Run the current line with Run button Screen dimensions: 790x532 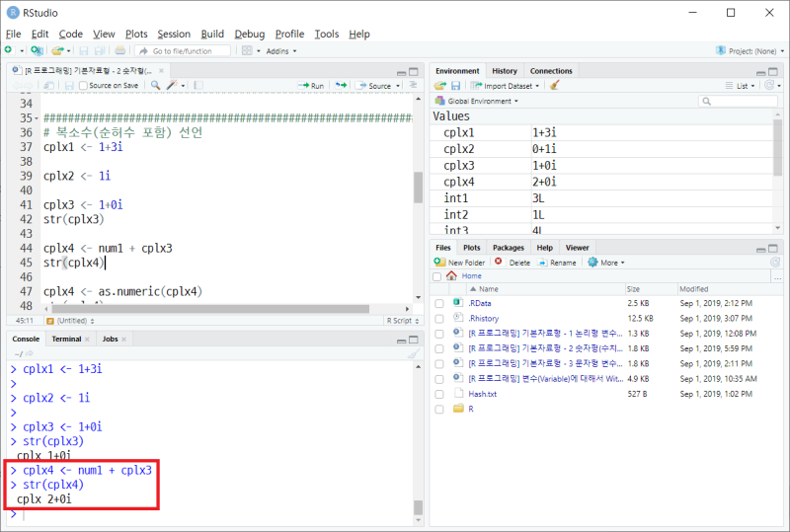click(311, 86)
